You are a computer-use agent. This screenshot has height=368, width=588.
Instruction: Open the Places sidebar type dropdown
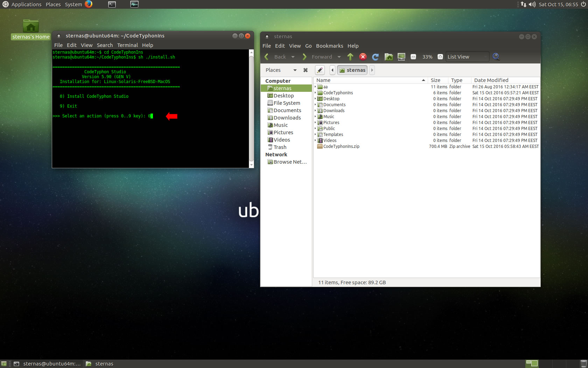coord(281,70)
